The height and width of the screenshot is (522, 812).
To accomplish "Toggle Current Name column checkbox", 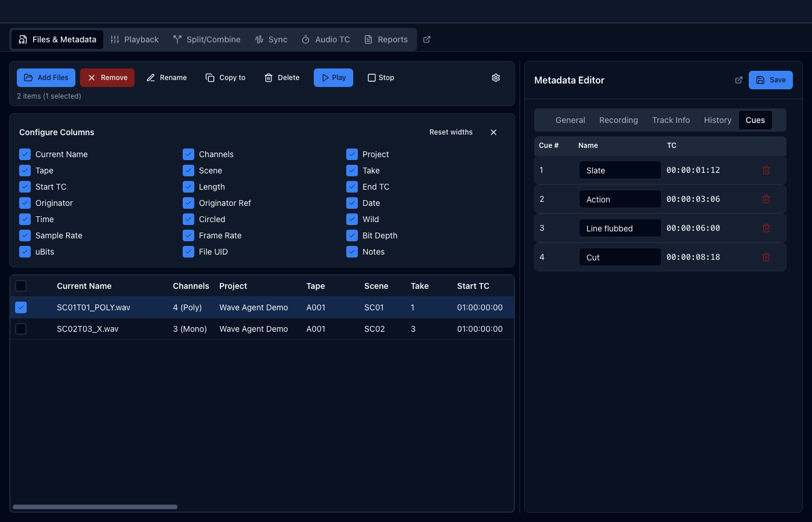I will (x=25, y=154).
